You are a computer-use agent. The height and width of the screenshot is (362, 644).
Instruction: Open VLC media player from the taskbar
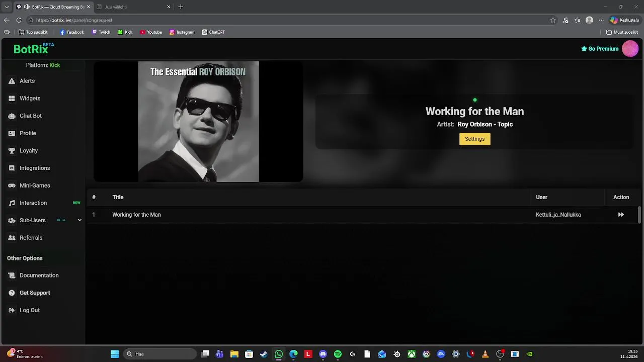tap(485, 354)
